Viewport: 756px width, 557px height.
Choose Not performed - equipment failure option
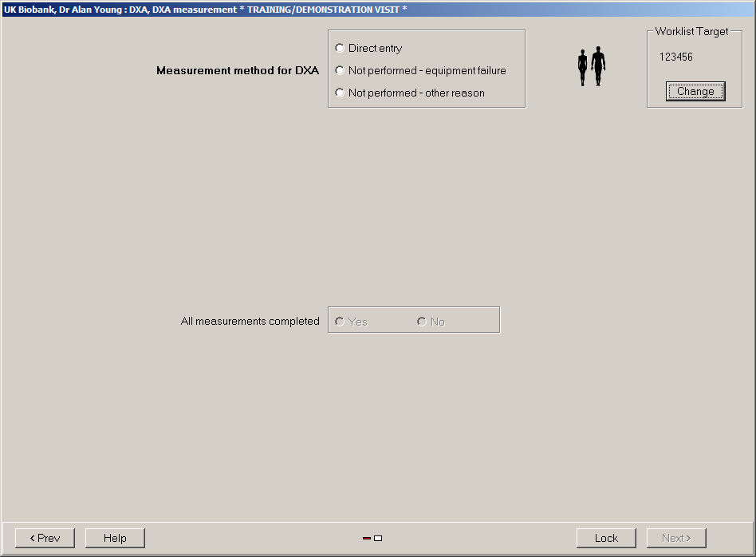341,71
